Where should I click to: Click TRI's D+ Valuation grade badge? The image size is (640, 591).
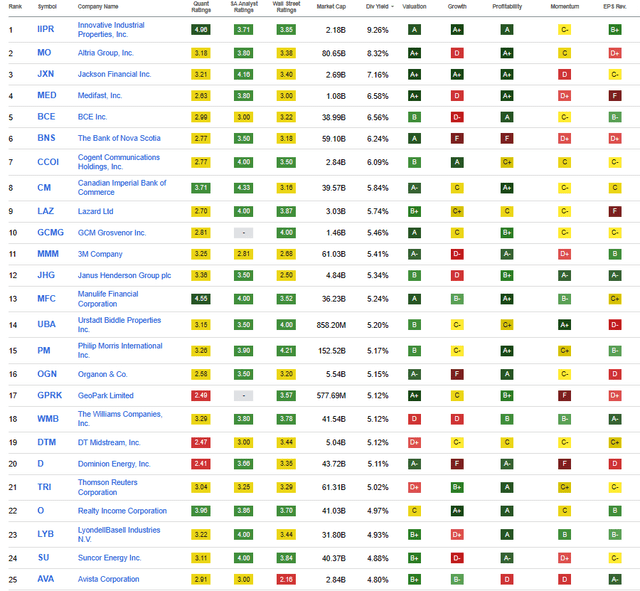click(414, 487)
